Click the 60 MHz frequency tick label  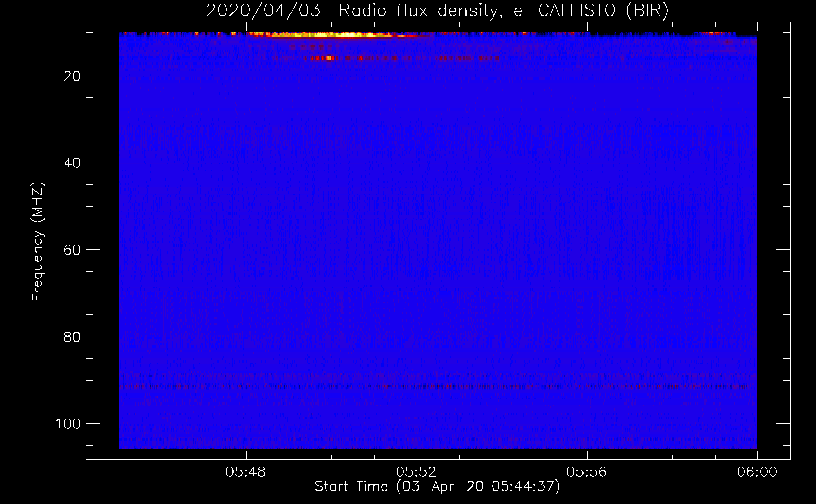pos(73,250)
